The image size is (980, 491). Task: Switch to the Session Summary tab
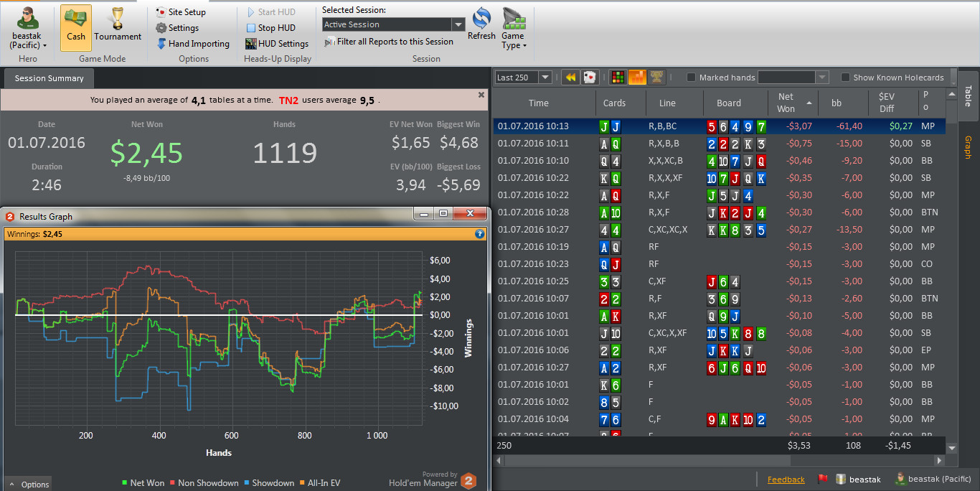(x=49, y=78)
